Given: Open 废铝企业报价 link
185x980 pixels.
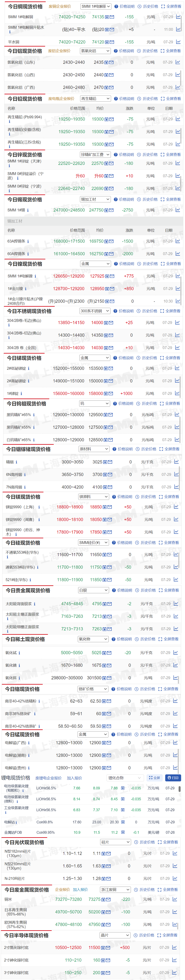Looking at the screenshot, I should pyautogui.click(x=59, y=51).
